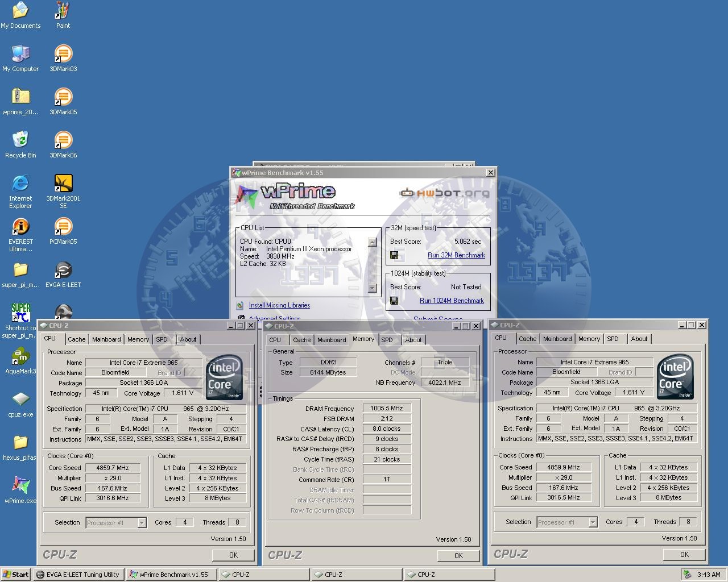Image resolution: width=728 pixels, height=582 pixels.
Task: Select the first CPU-Z taskbar button
Action: pos(264,574)
